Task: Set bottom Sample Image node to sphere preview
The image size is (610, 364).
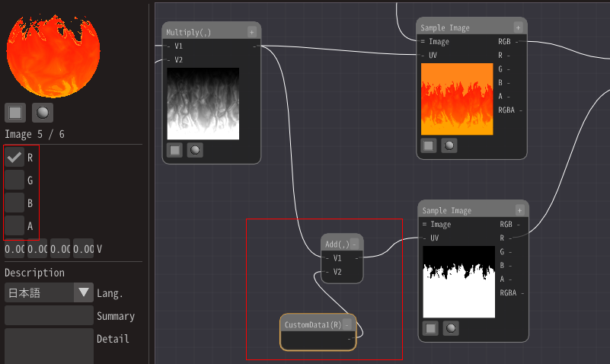Action: click(452, 328)
